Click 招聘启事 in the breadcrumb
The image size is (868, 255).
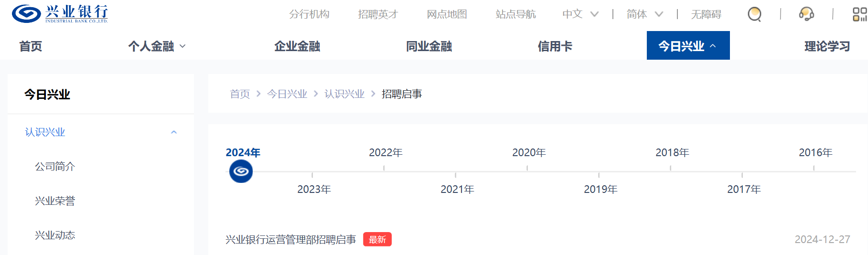point(402,94)
